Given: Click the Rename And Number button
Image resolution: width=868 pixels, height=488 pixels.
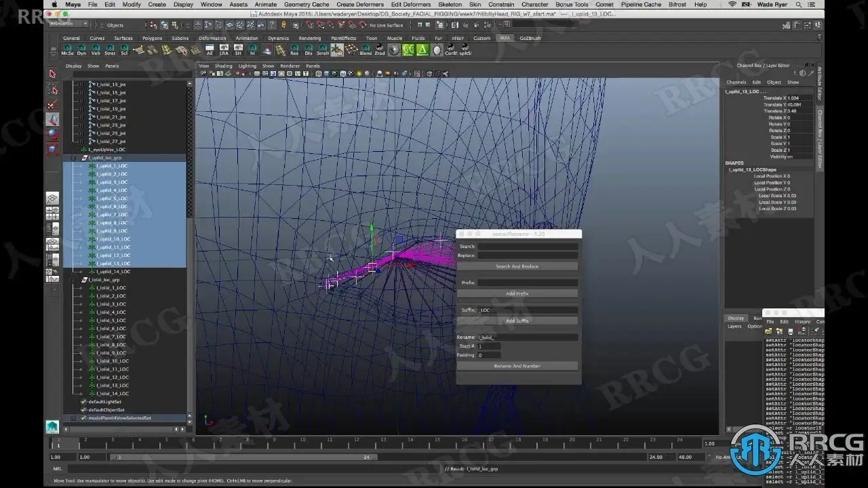Looking at the screenshot, I should point(517,366).
